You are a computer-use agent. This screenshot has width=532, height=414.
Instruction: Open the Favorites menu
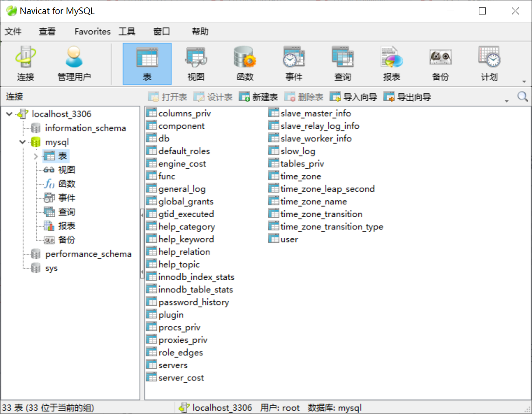(92, 31)
